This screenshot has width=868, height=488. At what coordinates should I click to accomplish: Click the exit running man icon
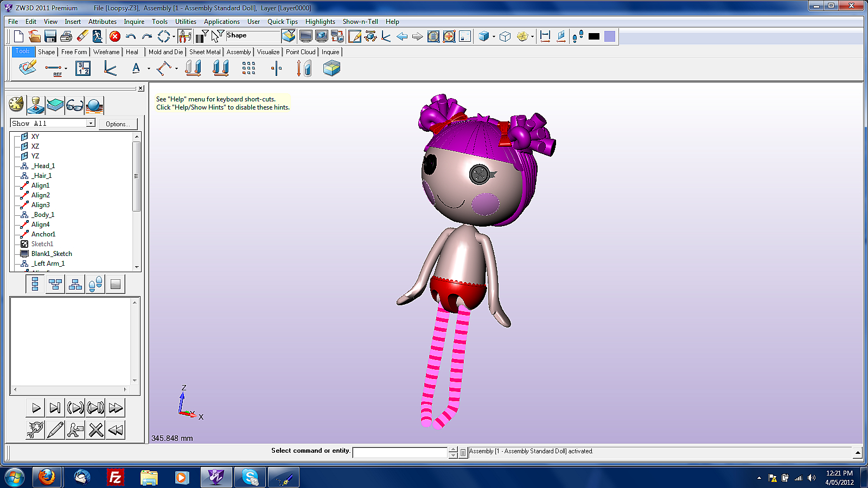click(x=98, y=36)
